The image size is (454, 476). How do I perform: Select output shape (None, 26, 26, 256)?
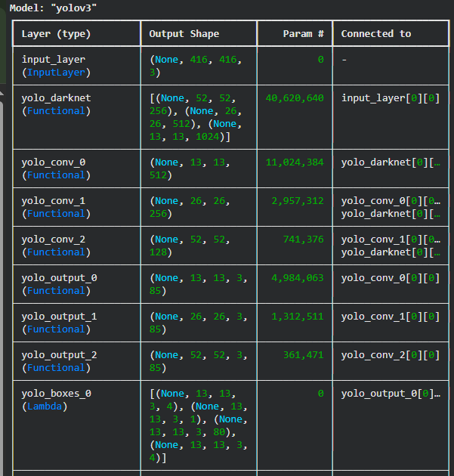pyautogui.click(x=190, y=207)
